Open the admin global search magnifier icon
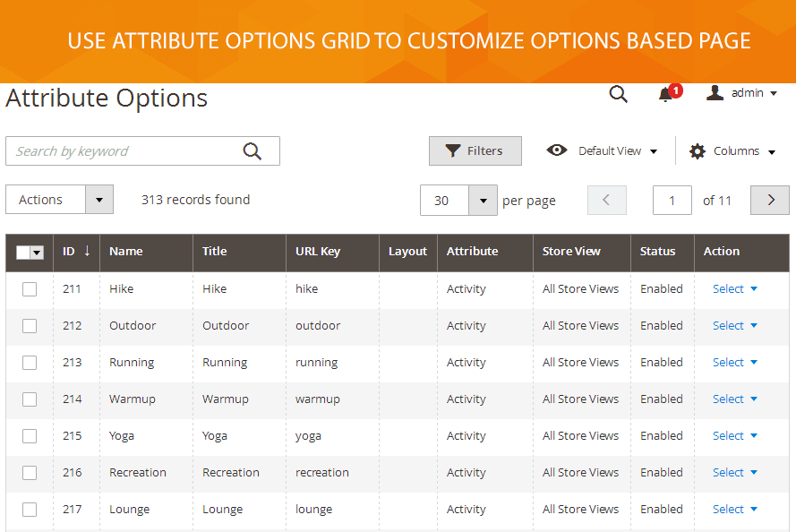The width and height of the screenshot is (796, 532). tap(618, 94)
